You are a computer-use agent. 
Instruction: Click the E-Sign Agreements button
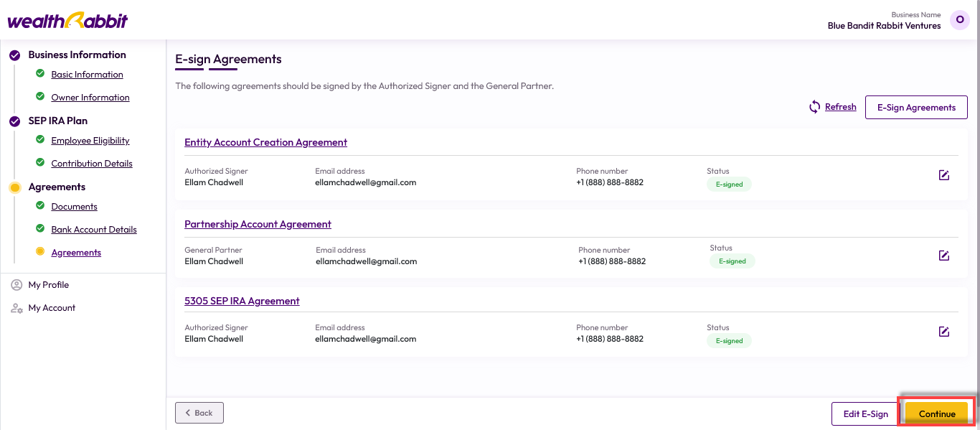[x=916, y=107]
